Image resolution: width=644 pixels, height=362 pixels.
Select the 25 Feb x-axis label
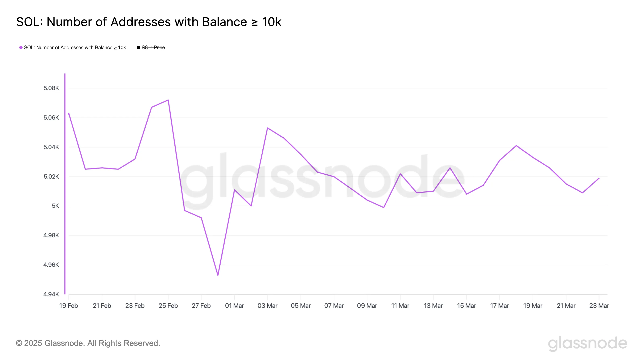168,305
